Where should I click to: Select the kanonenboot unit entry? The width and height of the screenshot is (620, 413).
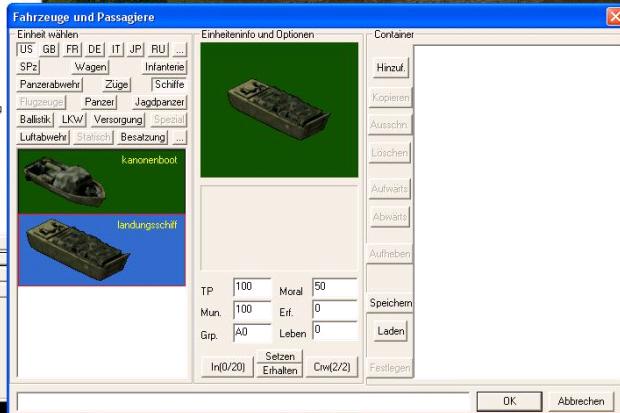pos(102,182)
